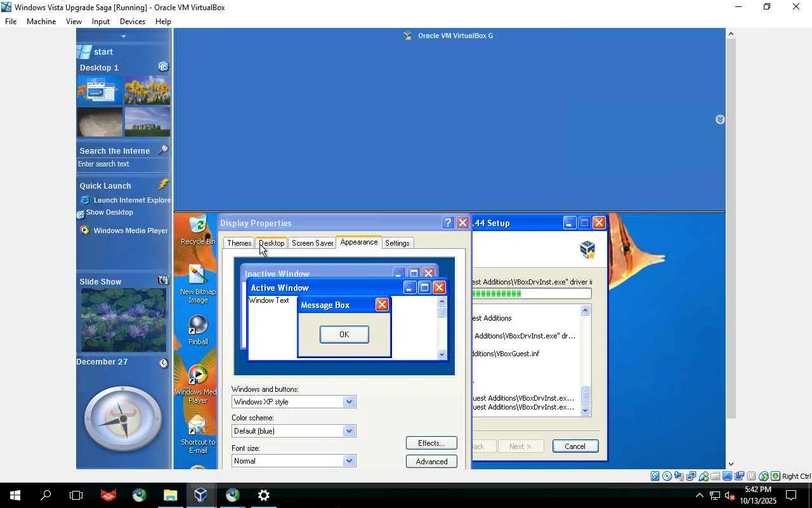The width and height of the screenshot is (812, 508).
Task: Click the Enter search text field
Action: [x=123, y=164]
